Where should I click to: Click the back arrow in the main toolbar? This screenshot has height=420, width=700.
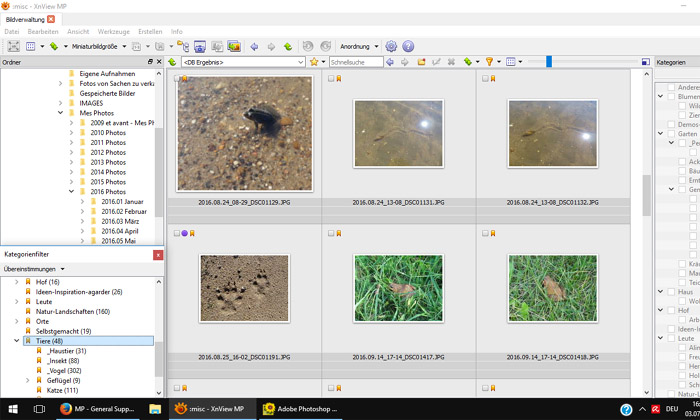(255, 46)
